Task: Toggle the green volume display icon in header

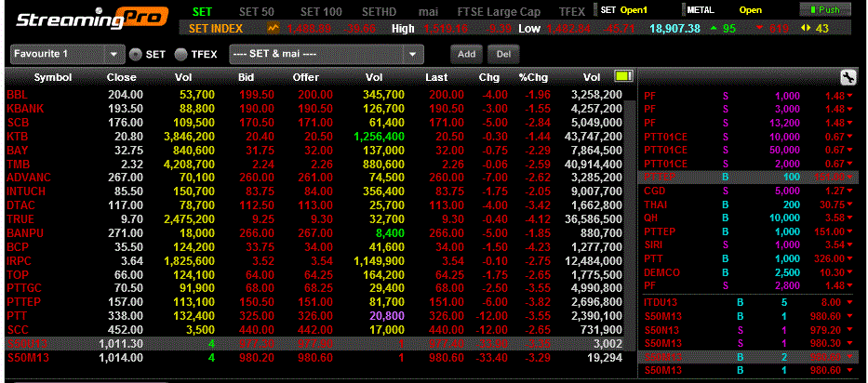Action: point(623,76)
